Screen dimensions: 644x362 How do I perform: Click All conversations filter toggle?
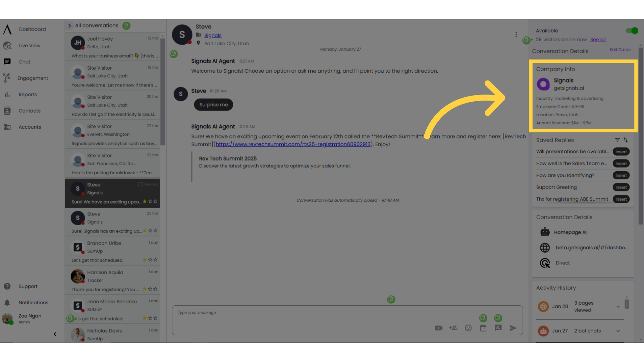[x=69, y=25]
